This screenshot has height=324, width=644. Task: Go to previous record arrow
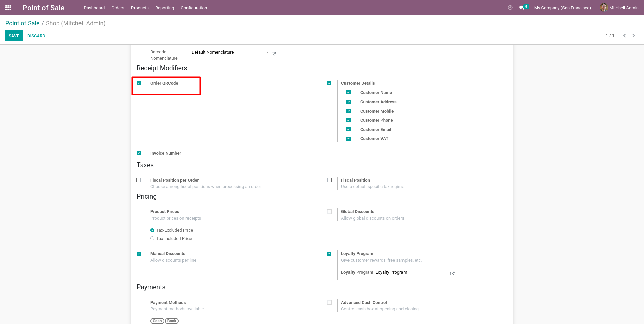click(624, 36)
